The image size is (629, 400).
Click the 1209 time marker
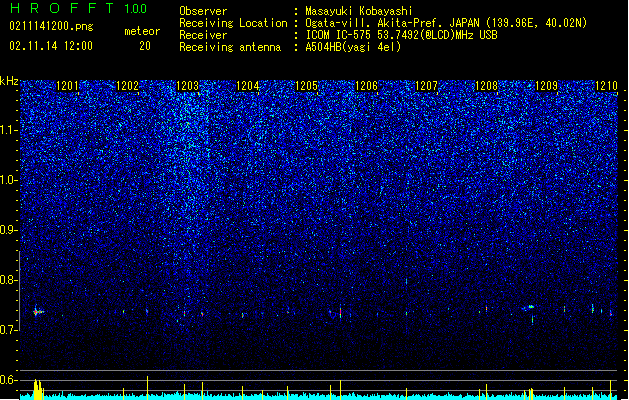coord(546,86)
